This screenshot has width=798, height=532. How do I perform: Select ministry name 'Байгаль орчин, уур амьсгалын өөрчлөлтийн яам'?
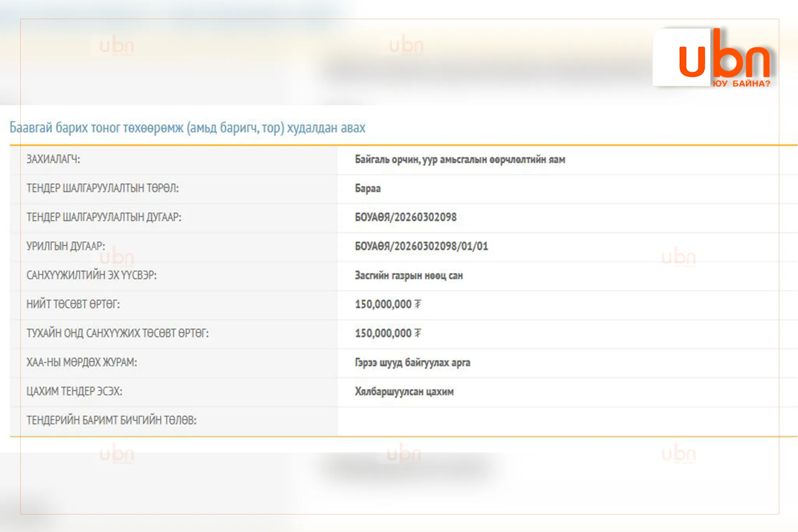coord(460,159)
